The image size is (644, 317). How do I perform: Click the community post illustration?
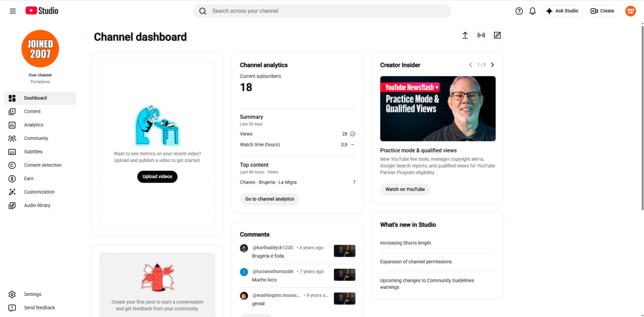coord(157,277)
